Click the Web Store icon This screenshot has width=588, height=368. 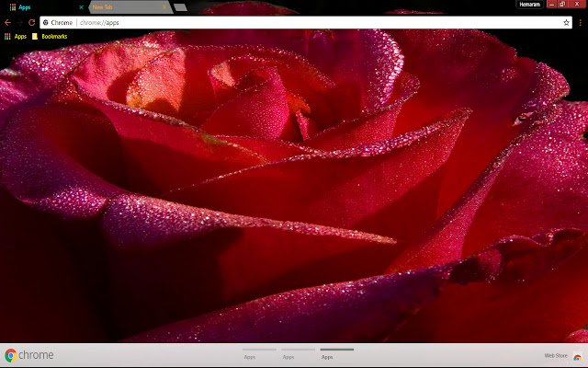(x=577, y=356)
